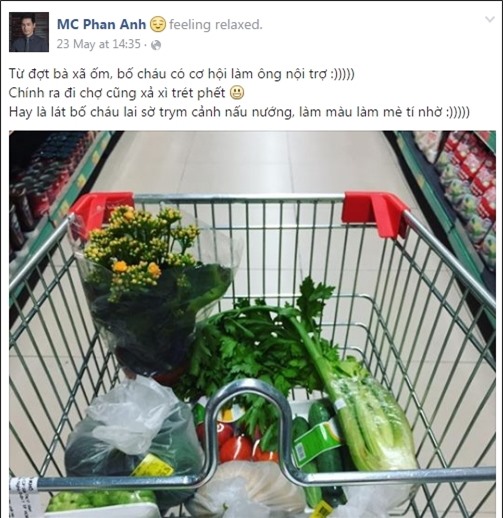Viewport: 503px width, 518px height.
Task: Open the MC Phan Anh profile name link
Action: point(101,24)
